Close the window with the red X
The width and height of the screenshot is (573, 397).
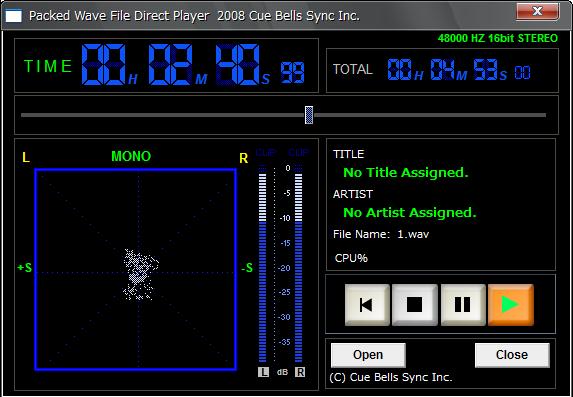pyautogui.click(x=538, y=12)
